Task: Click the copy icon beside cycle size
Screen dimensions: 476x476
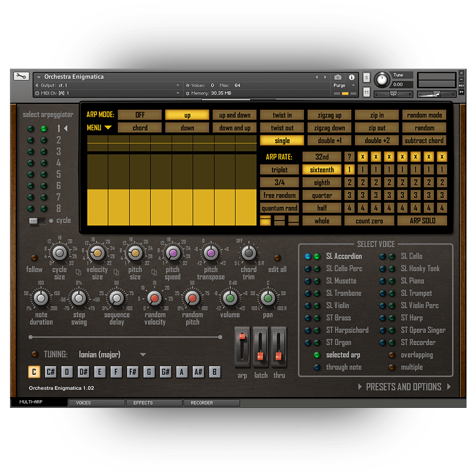Action: (78, 272)
